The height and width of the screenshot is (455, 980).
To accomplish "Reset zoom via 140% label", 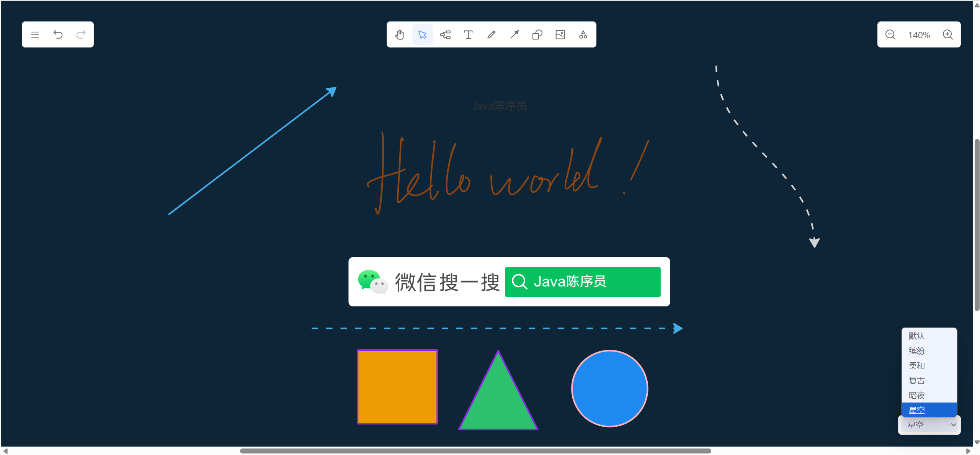I will [919, 35].
